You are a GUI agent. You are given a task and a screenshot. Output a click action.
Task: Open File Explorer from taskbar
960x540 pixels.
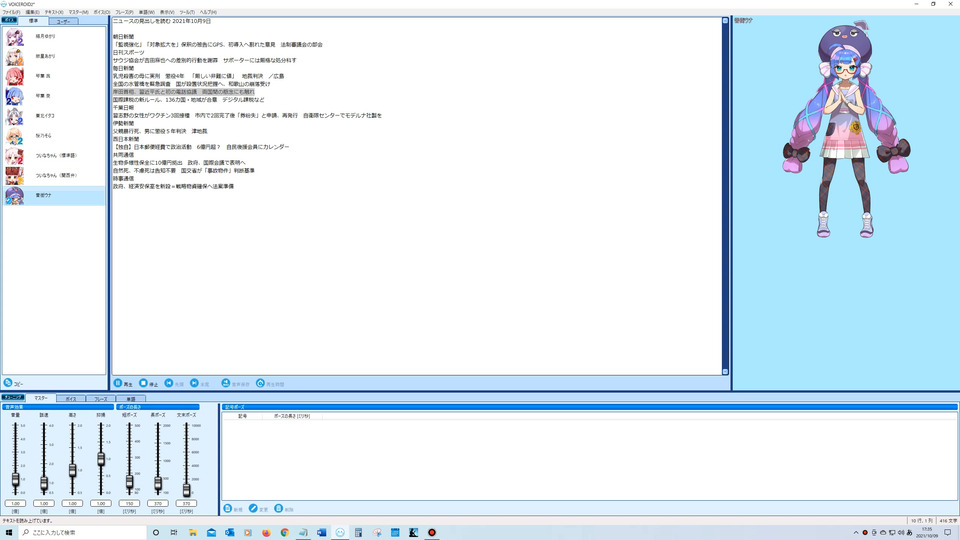click(x=193, y=533)
